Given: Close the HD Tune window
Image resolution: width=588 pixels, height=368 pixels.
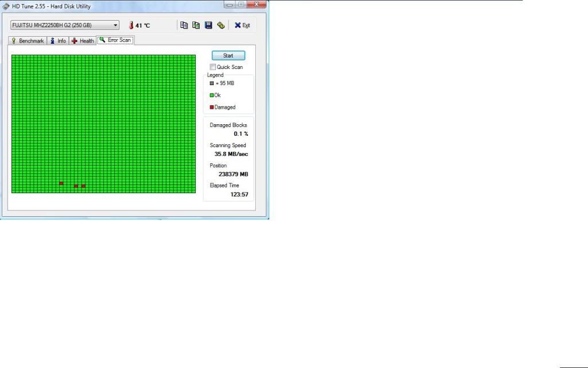Looking at the screenshot, I should coord(257,5).
